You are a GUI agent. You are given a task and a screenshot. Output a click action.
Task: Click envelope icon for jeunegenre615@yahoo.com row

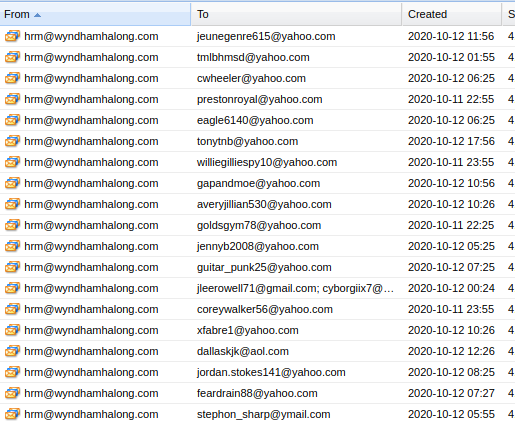[x=12, y=36]
